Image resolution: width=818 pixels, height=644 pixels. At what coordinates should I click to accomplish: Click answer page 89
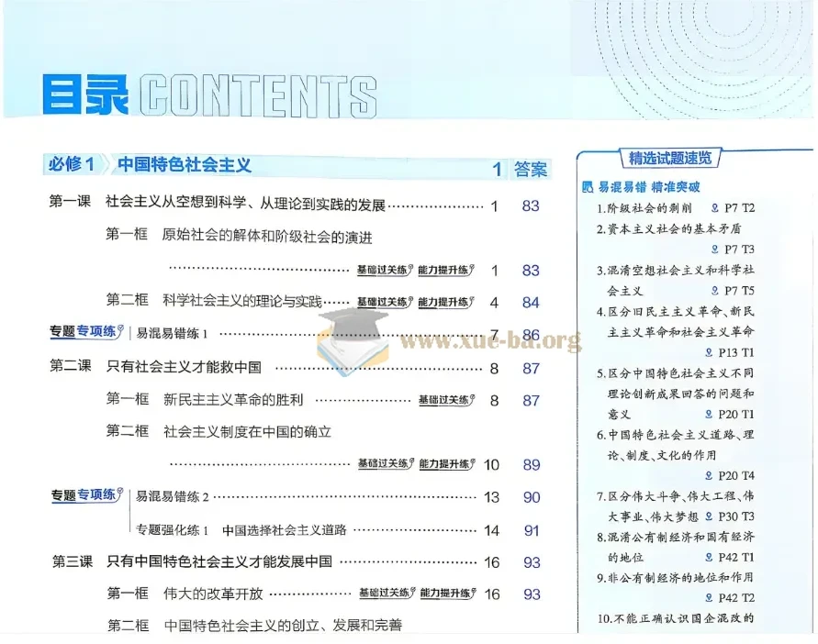pyautogui.click(x=532, y=464)
